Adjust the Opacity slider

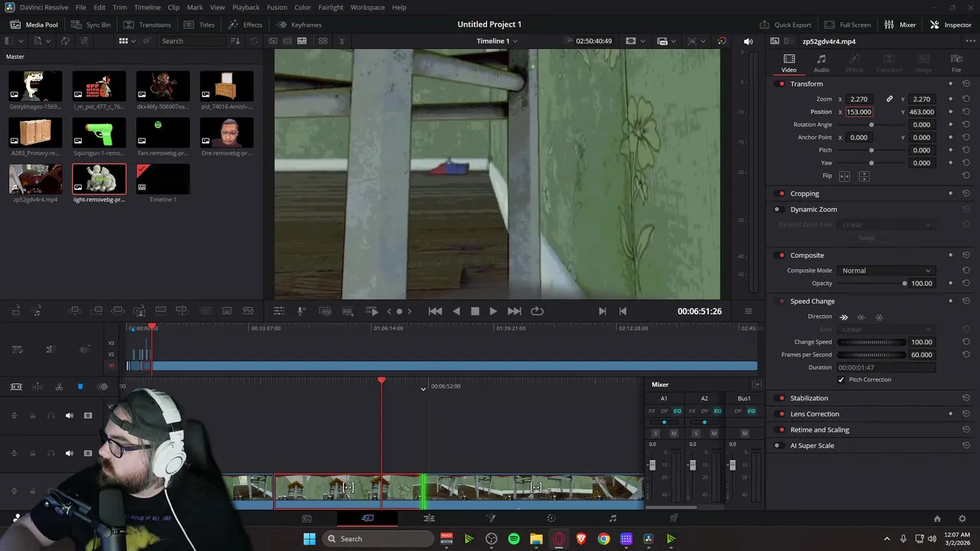[x=871, y=283]
